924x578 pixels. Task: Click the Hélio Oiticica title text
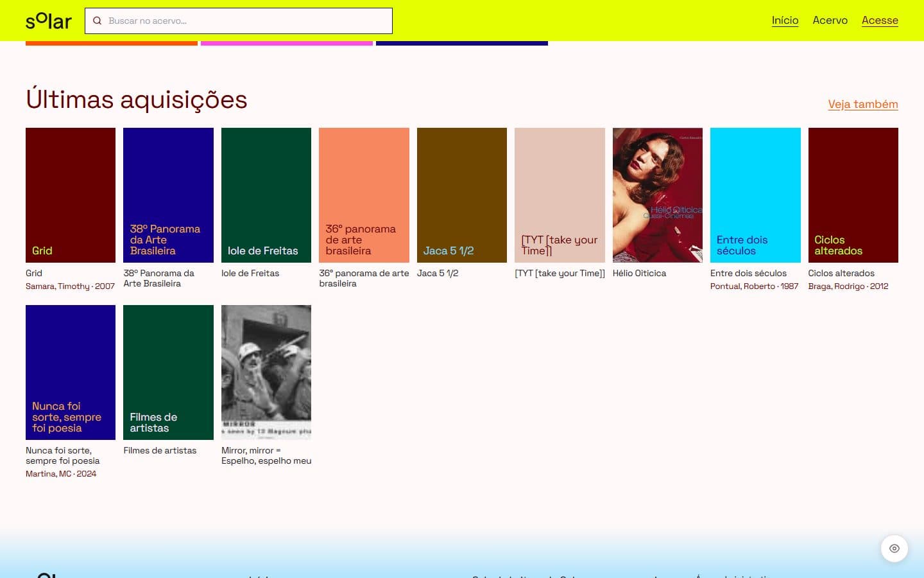pyautogui.click(x=639, y=273)
